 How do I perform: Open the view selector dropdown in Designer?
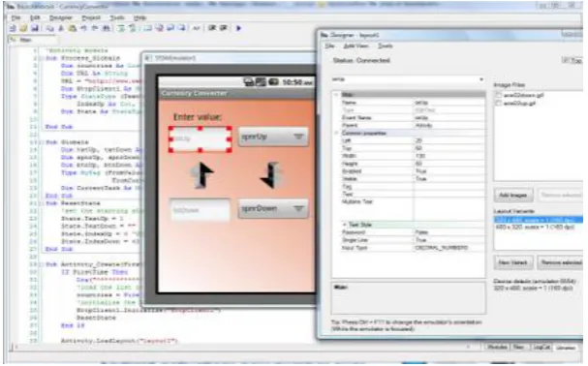coord(407,79)
